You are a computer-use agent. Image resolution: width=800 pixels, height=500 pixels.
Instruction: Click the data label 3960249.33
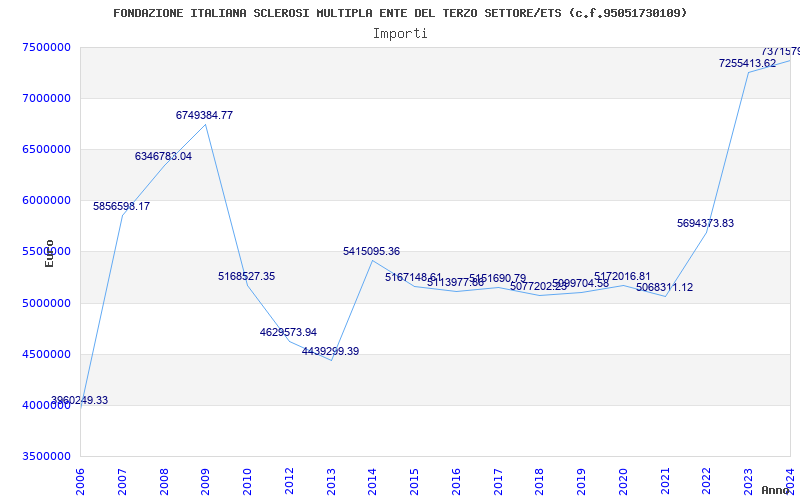(x=79, y=401)
